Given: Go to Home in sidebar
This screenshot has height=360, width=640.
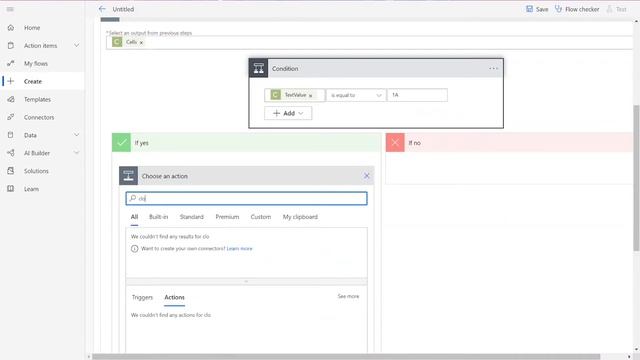Looking at the screenshot, I should 32,28.
